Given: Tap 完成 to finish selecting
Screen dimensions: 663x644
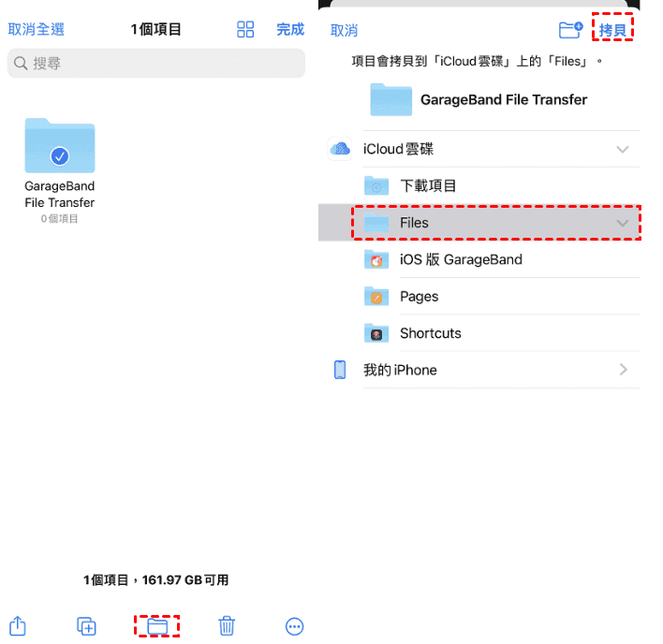Looking at the screenshot, I should click(x=290, y=30).
